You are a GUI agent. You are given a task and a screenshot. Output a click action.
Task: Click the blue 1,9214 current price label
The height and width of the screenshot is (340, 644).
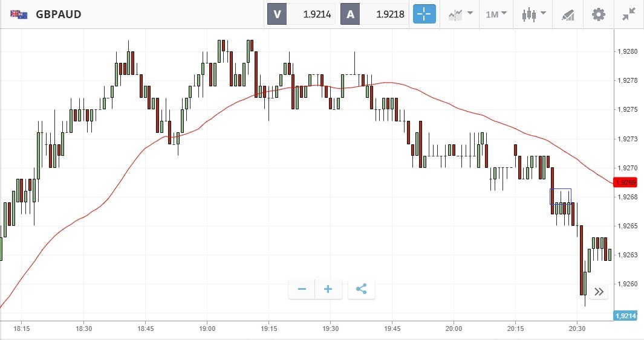625,315
